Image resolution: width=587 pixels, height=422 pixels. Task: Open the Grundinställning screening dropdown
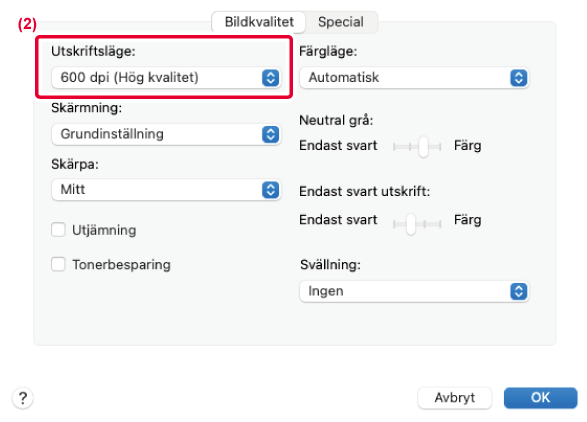coord(166,134)
